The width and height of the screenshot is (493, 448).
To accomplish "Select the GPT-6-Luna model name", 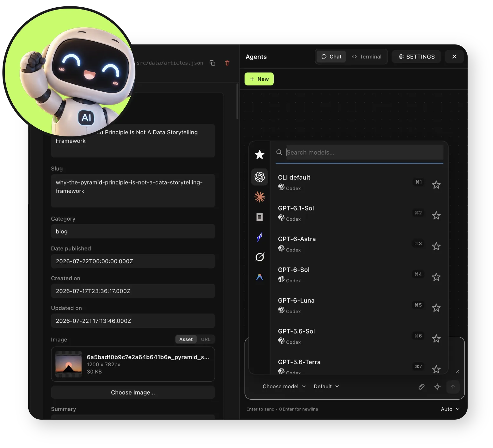I will pyautogui.click(x=296, y=300).
